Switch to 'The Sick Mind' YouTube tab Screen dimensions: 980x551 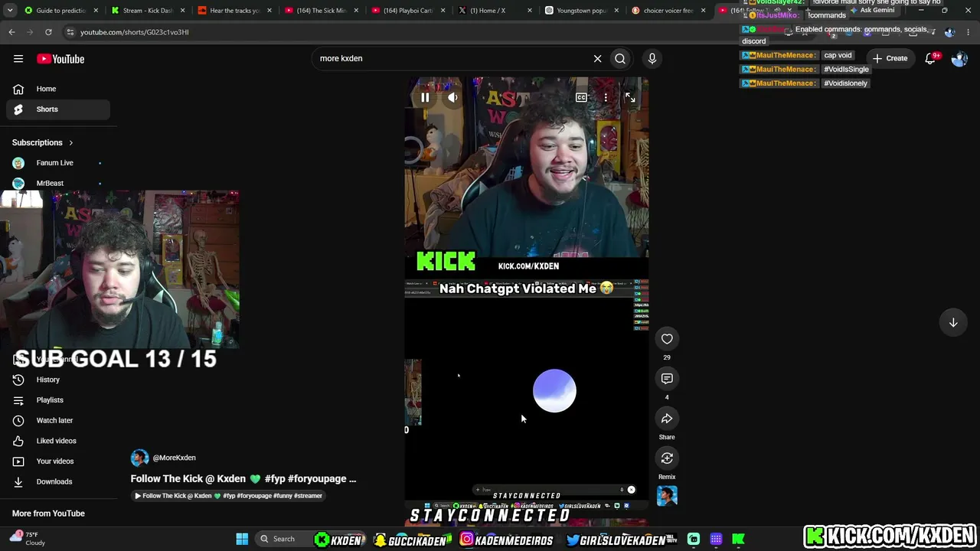(320, 11)
